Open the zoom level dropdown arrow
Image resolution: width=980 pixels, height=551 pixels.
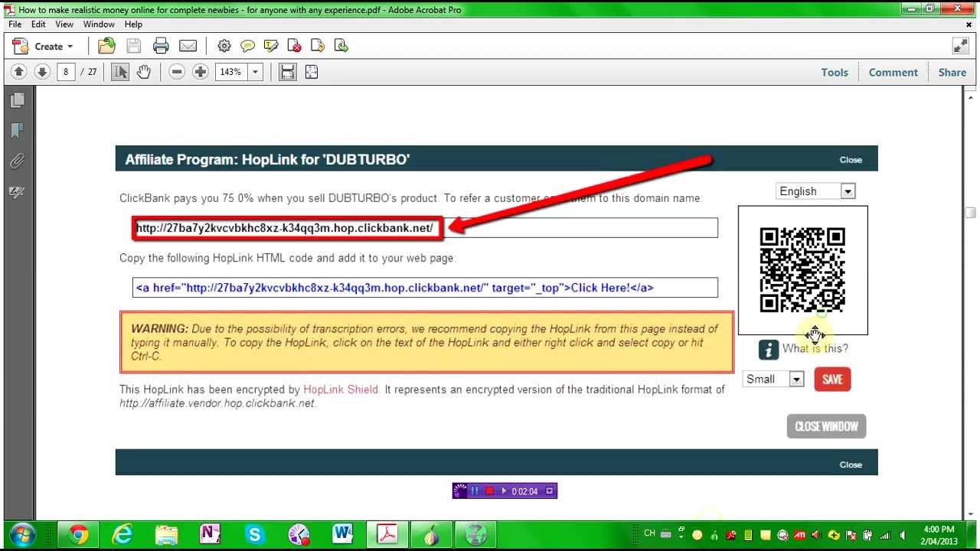pyautogui.click(x=255, y=72)
